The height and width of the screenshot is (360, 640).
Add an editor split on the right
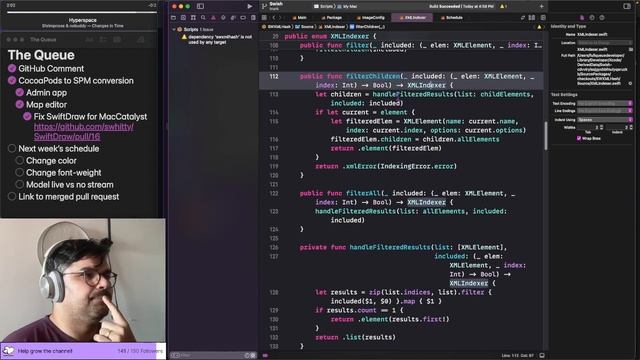[x=543, y=18]
